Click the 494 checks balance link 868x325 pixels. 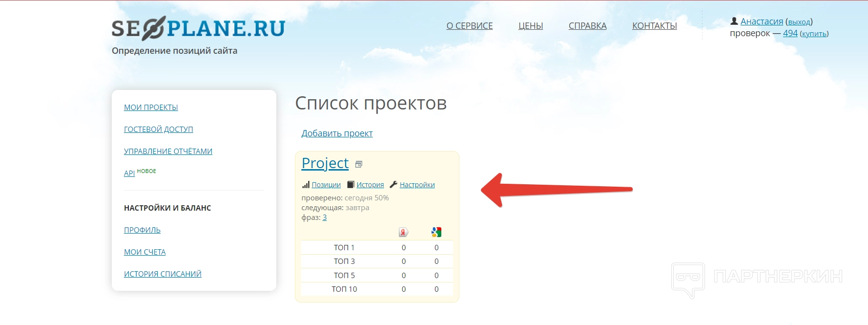790,33
